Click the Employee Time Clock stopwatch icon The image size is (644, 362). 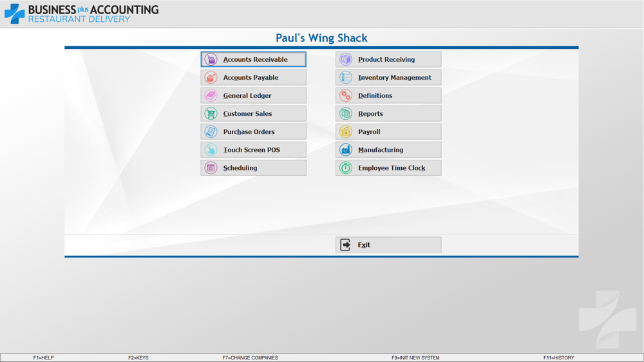tap(346, 167)
